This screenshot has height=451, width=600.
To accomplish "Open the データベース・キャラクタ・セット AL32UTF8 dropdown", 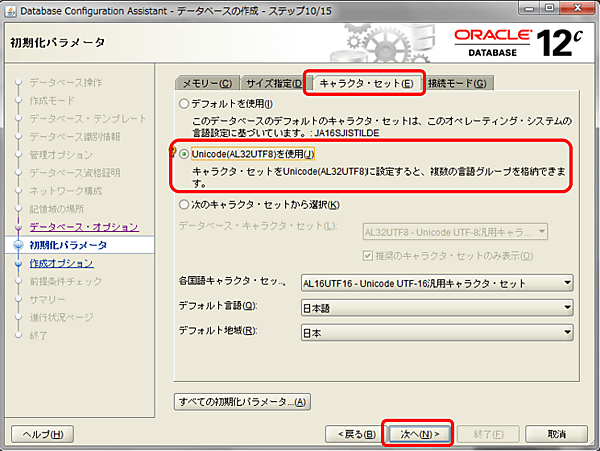I will click(x=455, y=232).
